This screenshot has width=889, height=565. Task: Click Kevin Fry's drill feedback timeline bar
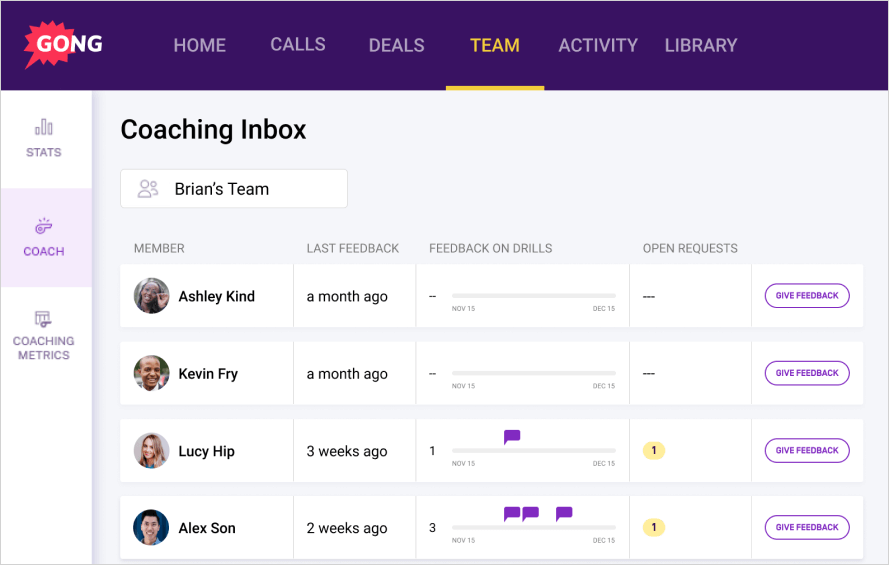534,373
